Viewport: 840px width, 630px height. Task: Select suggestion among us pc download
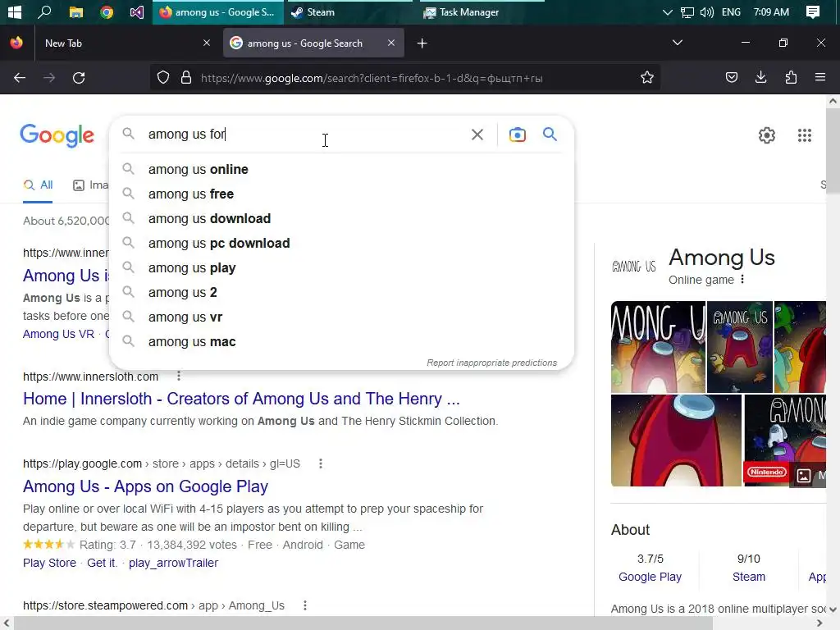[x=341, y=243]
